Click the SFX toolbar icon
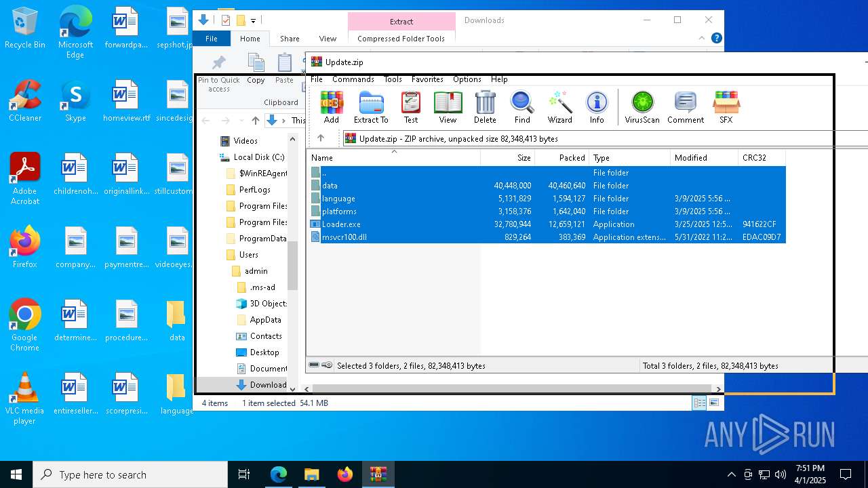 [x=726, y=107]
